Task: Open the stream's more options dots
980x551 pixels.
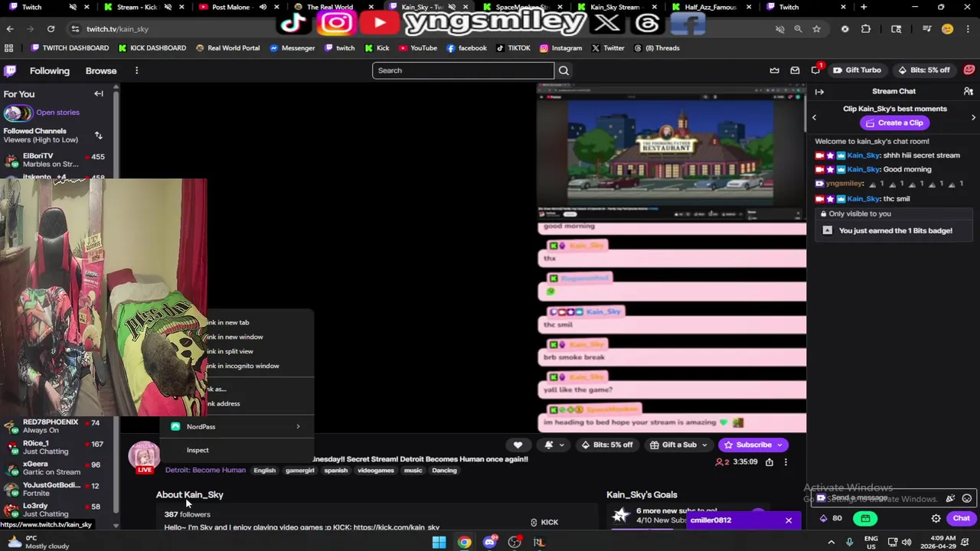Action: tap(786, 462)
